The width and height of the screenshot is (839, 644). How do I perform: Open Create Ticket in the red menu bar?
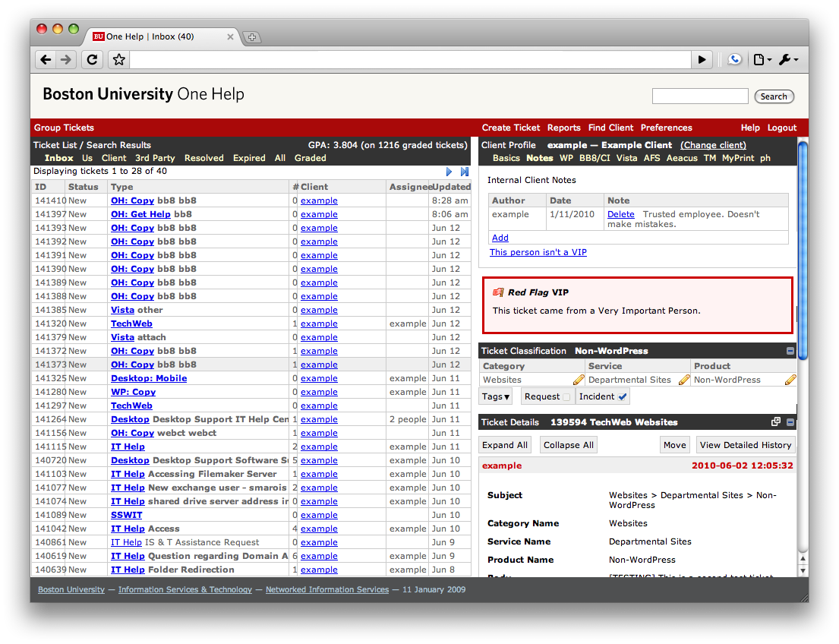[511, 128]
